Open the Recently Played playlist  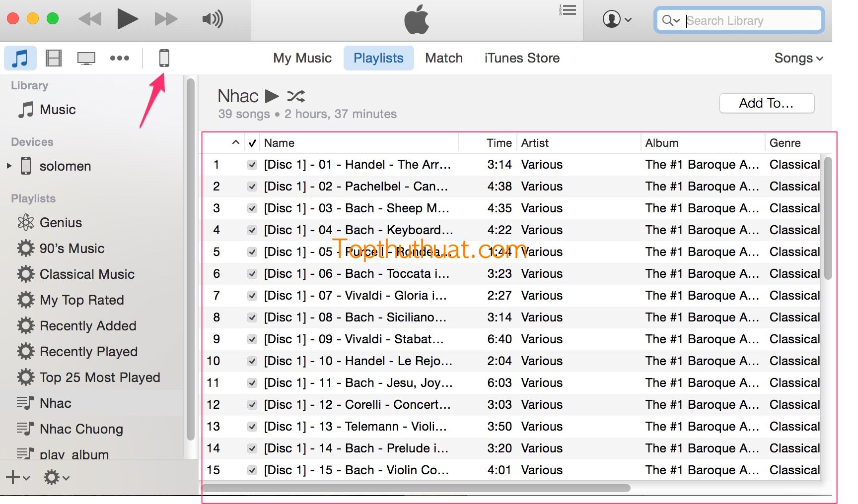(x=92, y=351)
